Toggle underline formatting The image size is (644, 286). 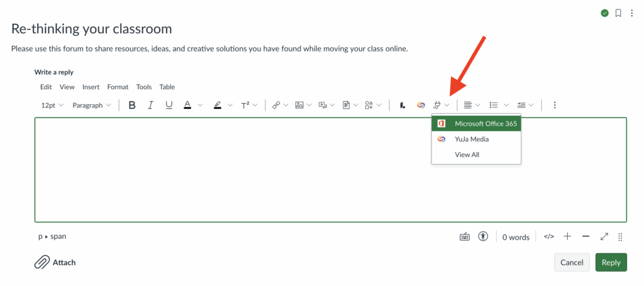(169, 106)
